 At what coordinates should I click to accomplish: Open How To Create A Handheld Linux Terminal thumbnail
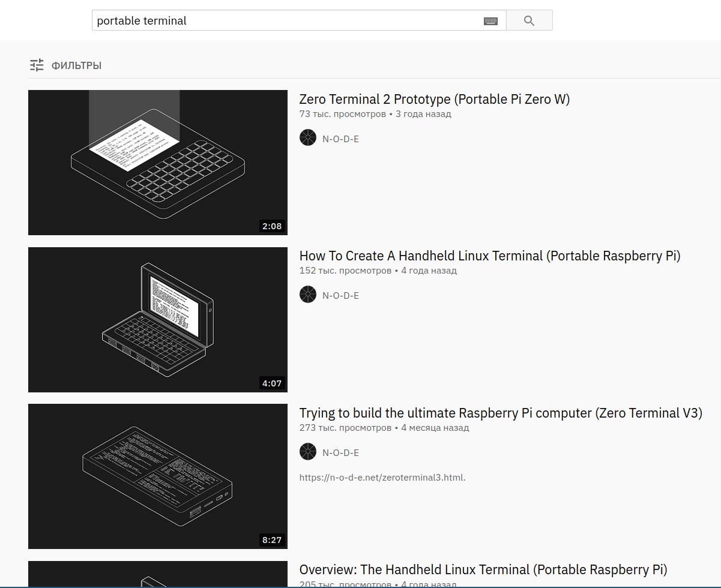[x=158, y=320]
